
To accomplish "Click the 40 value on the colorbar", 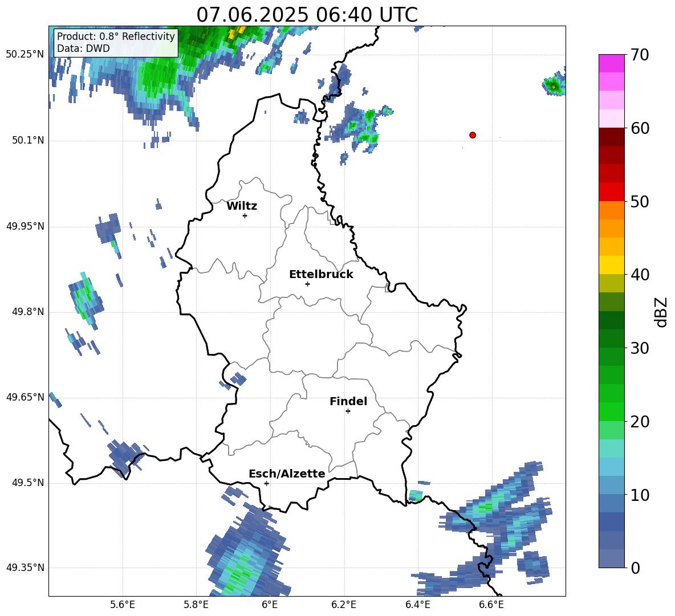I will click(640, 275).
